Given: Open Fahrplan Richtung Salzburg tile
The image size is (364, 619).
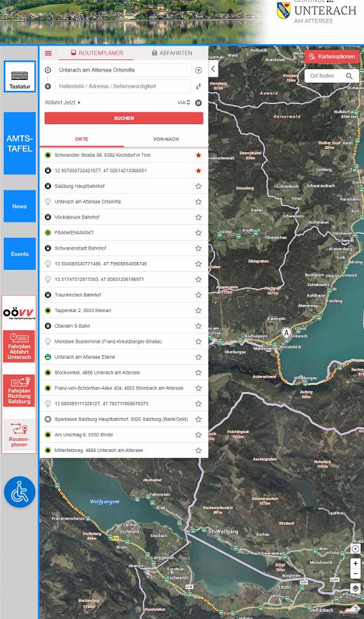Looking at the screenshot, I should coord(19,391).
